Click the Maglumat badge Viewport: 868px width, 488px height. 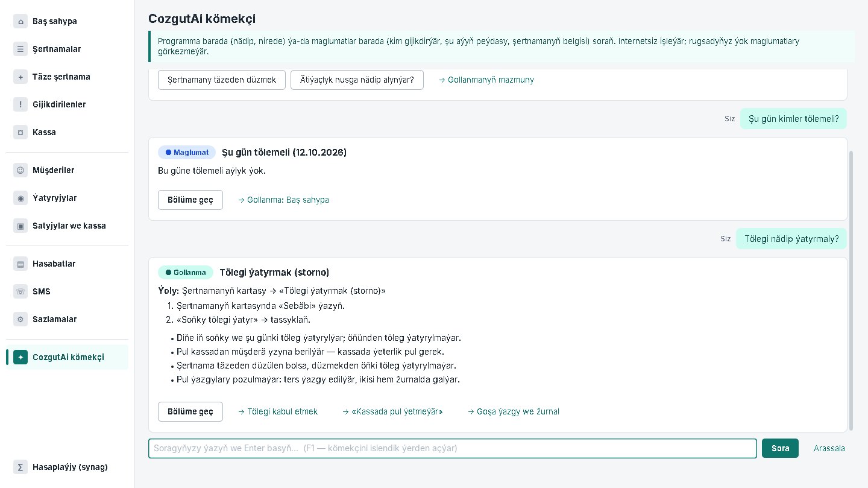point(187,152)
